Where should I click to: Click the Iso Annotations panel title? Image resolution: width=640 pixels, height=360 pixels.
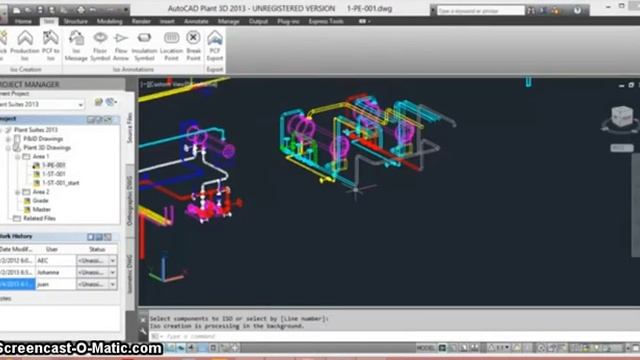click(133, 70)
